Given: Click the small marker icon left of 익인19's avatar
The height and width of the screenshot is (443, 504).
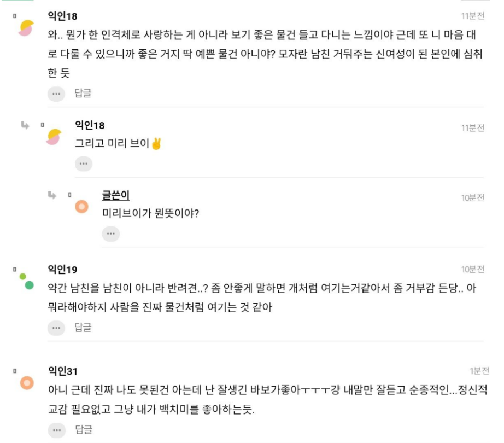Looking at the screenshot, I should click(x=15, y=269).
